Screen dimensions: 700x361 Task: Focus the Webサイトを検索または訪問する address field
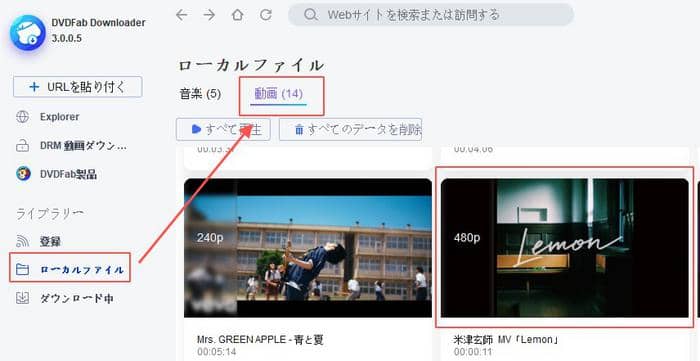pos(431,15)
